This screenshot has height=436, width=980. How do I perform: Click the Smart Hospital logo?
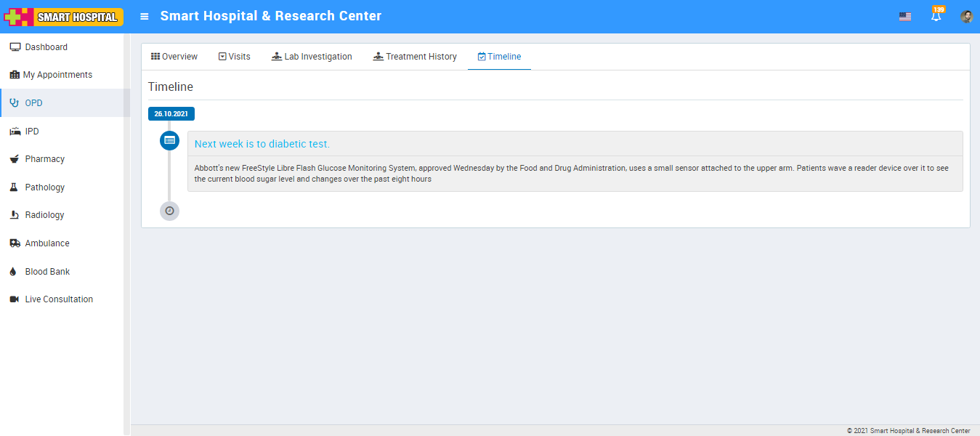pyautogui.click(x=64, y=17)
